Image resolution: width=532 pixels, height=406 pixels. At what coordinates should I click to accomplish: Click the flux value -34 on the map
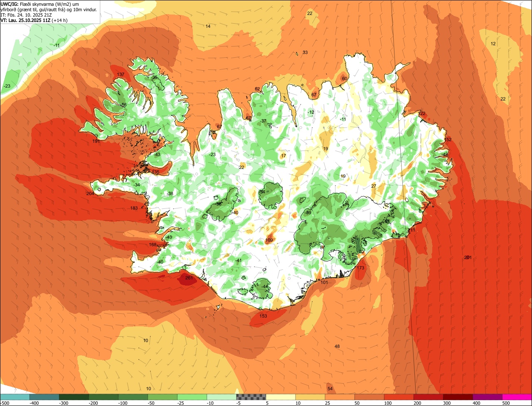[x=136, y=185]
